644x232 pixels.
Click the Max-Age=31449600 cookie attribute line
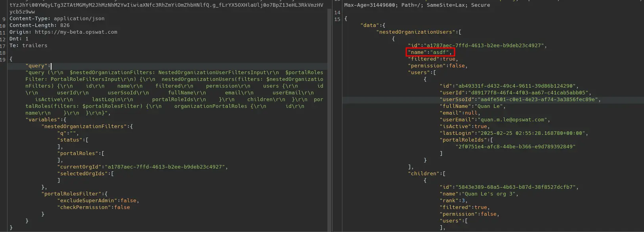(417, 5)
